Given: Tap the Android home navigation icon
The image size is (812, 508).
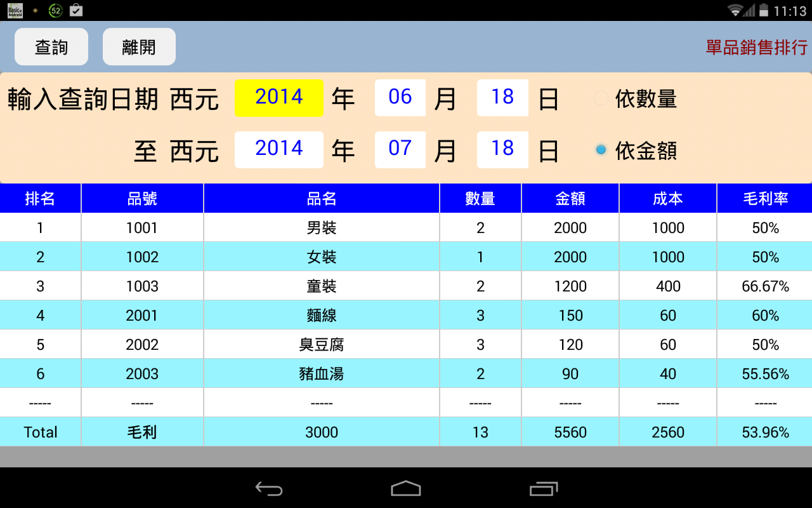Looking at the screenshot, I should [x=406, y=488].
